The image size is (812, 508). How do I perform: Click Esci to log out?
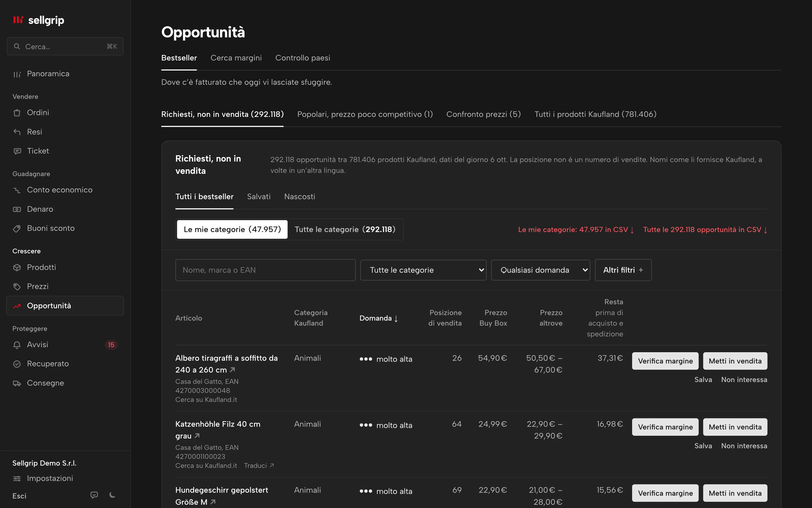click(19, 496)
